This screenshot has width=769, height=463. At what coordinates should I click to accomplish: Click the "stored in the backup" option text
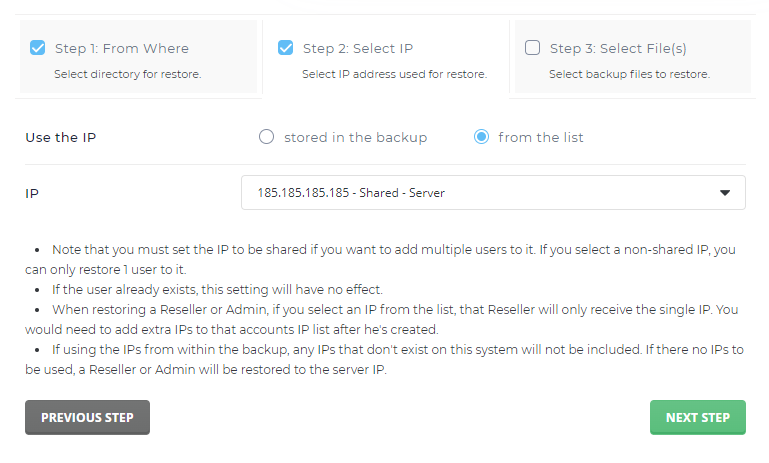(355, 137)
